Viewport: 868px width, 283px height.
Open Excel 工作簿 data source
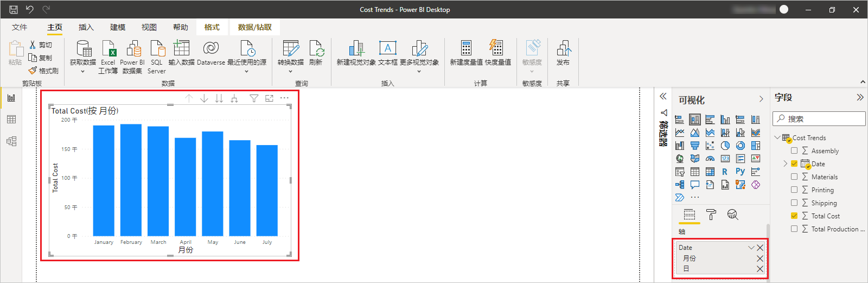tap(108, 57)
